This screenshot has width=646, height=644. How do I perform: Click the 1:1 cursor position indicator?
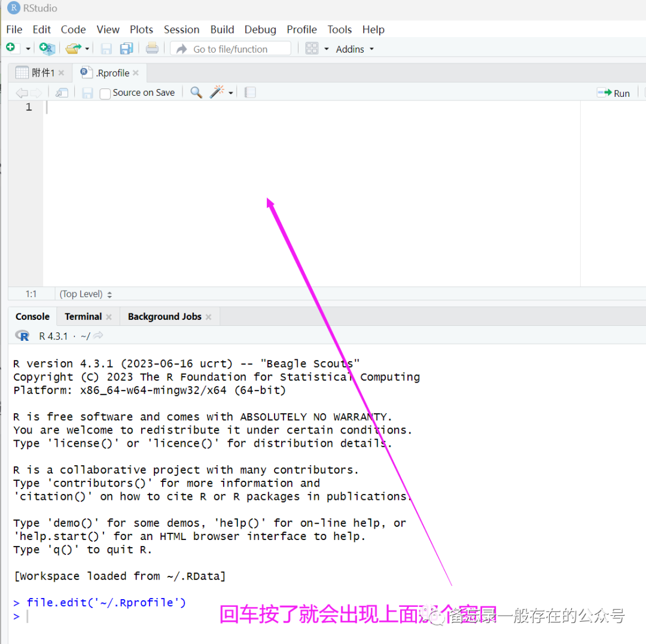(31, 294)
